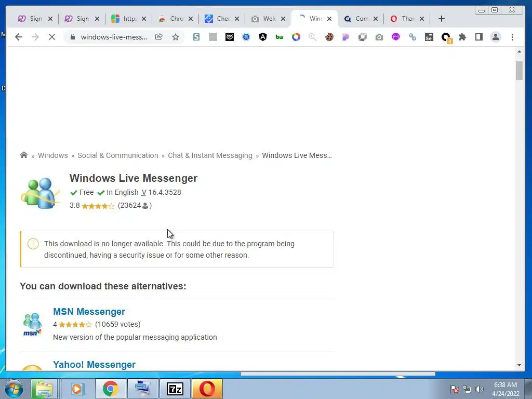Click the Windows Live Messenger logo image
The height and width of the screenshot is (399, 532).
click(39, 192)
